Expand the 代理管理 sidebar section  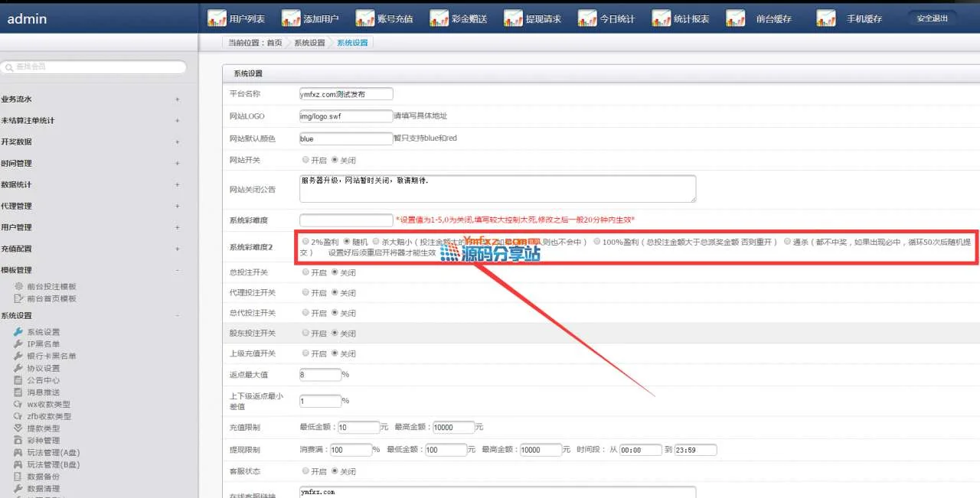click(177, 207)
